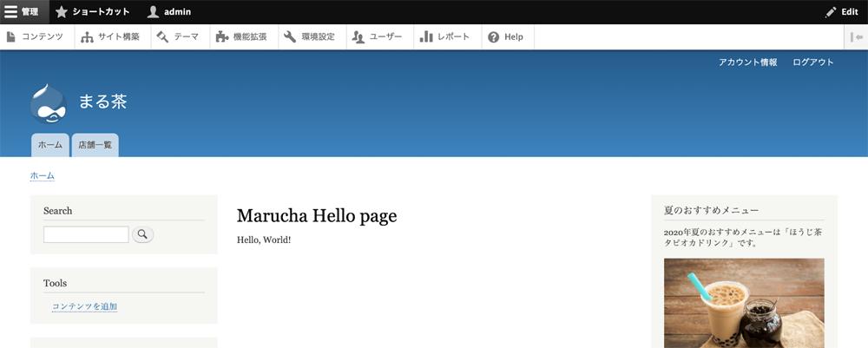Open the 環境設定 admin menu
Viewport: 868px width, 348px height.
click(312, 37)
